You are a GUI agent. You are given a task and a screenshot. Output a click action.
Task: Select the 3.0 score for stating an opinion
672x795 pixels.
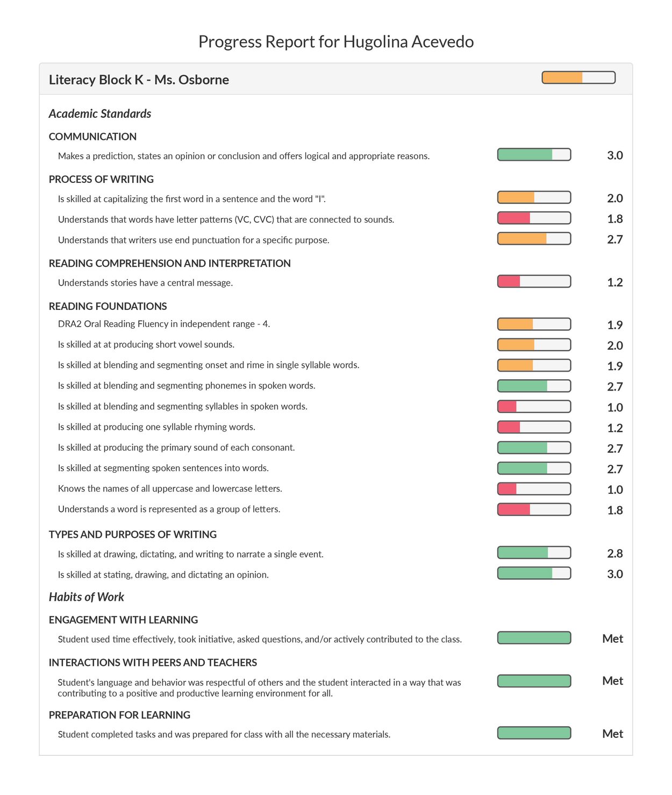615,573
